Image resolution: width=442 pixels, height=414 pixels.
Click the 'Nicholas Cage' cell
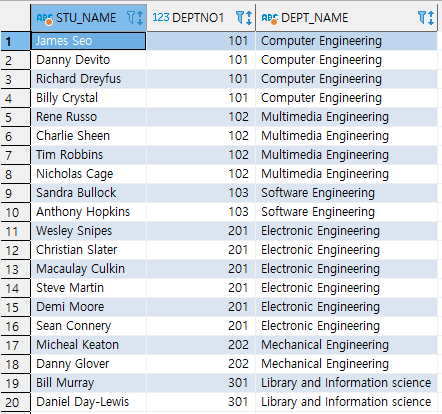(88, 174)
